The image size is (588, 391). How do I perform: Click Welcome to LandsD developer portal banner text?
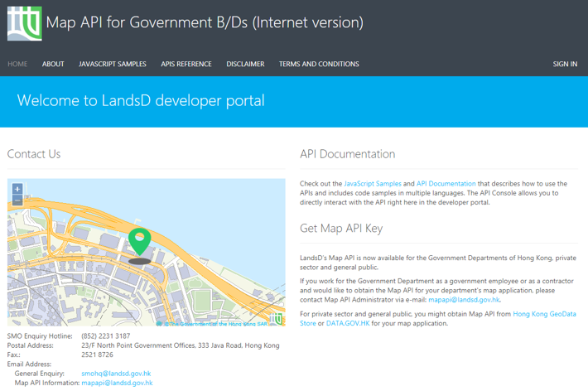click(x=141, y=100)
